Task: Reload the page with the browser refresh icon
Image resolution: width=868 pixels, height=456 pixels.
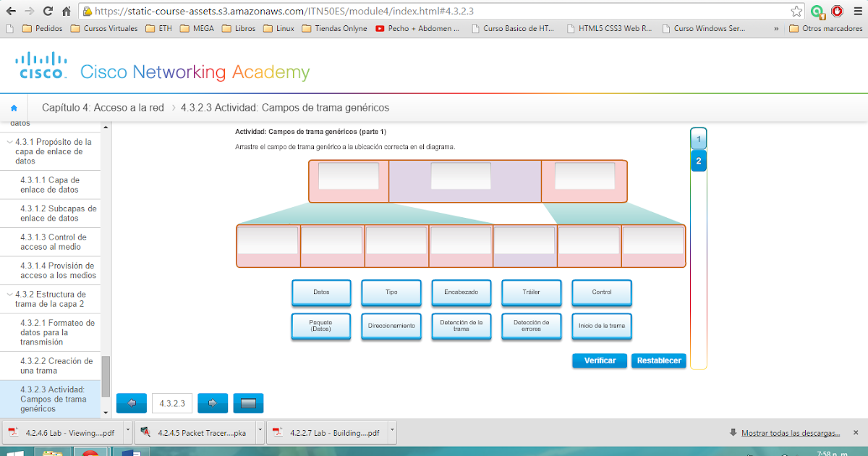Action: coord(48,12)
